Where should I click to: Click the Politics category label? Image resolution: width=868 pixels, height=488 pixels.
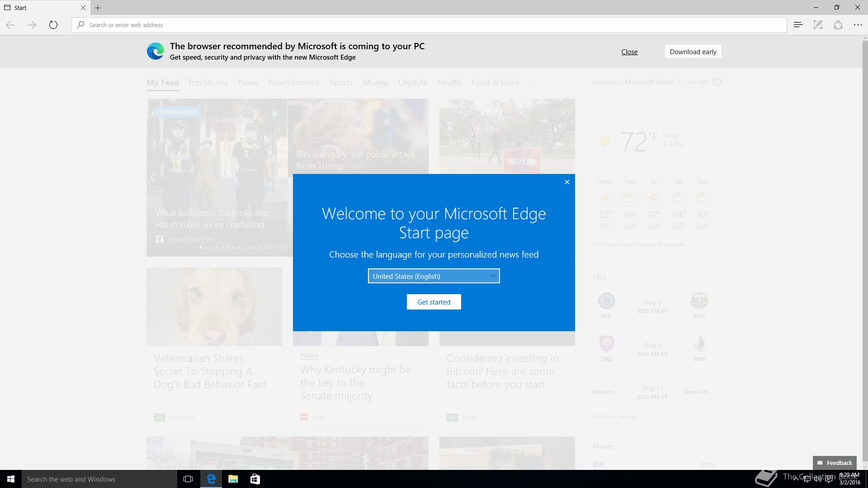pos(309,356)
